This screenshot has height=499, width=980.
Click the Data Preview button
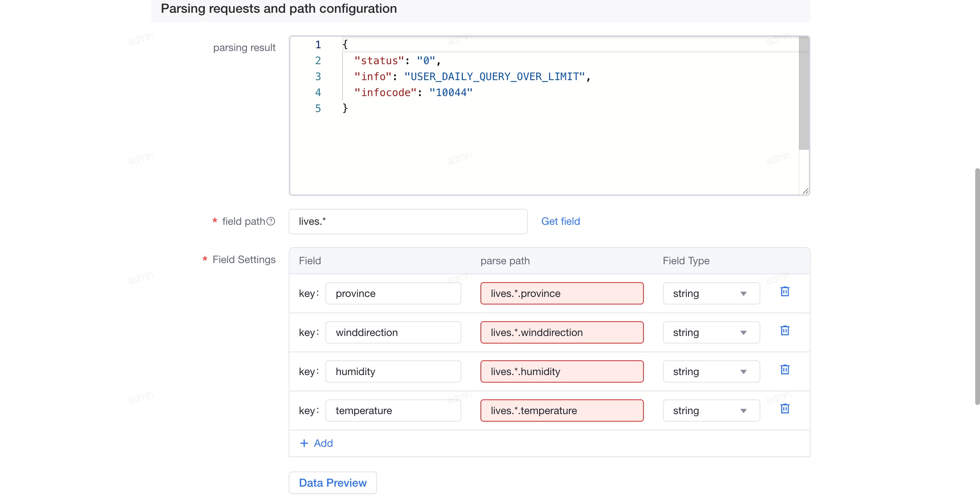pos(333,483)
